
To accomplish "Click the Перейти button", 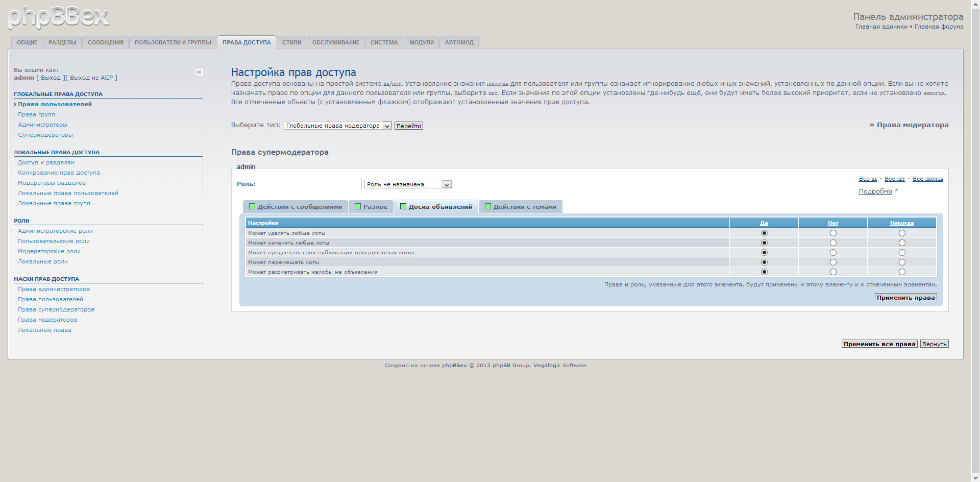I will tap(408, 126).
